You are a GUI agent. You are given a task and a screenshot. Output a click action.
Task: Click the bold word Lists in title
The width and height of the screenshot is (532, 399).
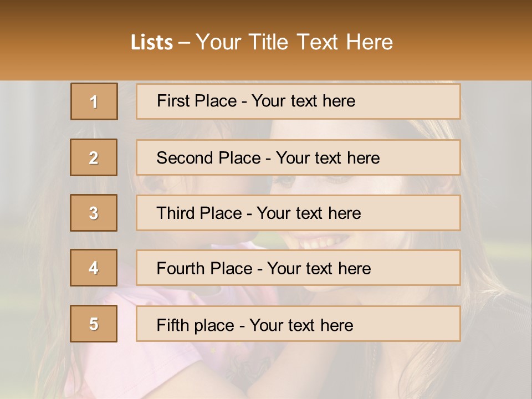pyautogui.click(x=152, y=42)
